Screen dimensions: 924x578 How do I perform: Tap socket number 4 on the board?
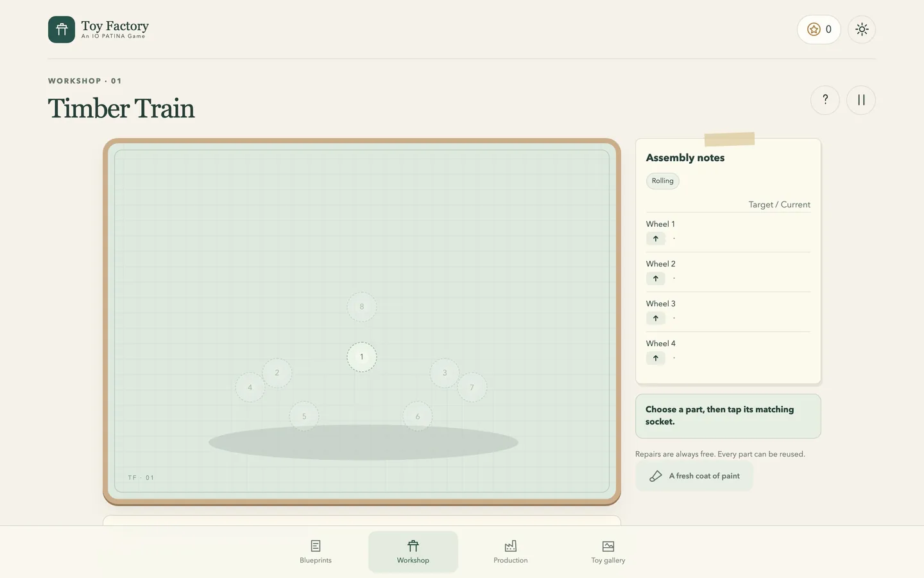250,387
